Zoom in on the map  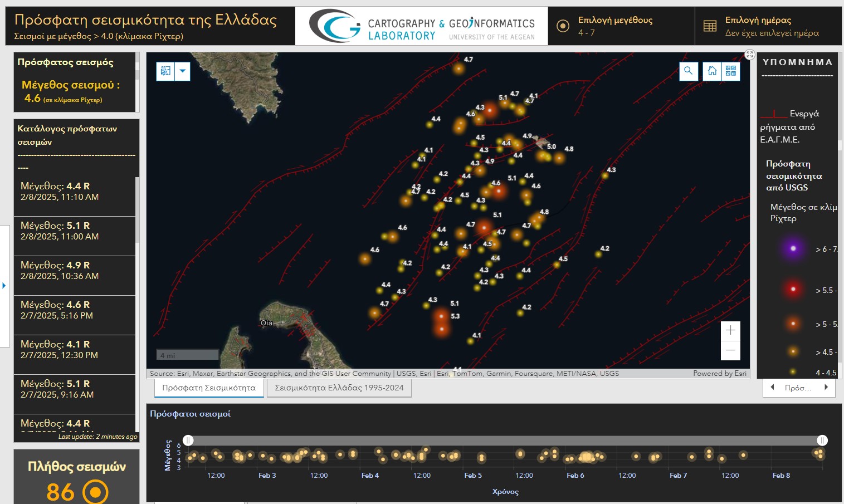point(730,330)
